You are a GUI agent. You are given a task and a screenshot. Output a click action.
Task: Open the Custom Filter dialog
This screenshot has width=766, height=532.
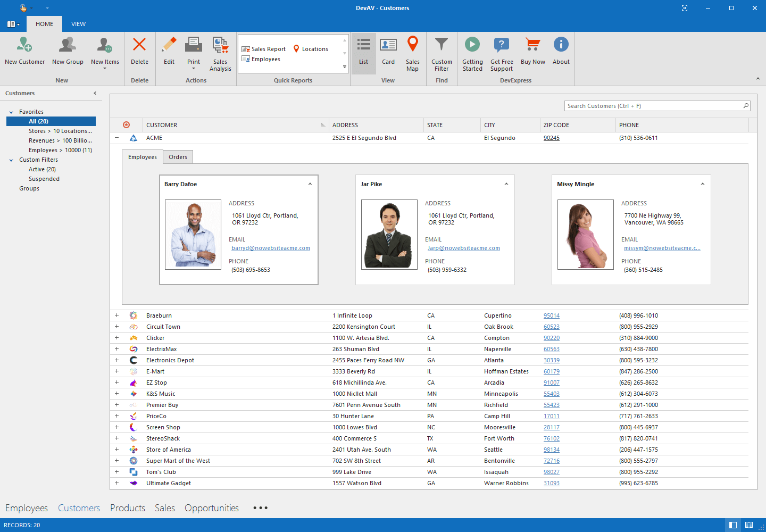click(x=442, y=45)
